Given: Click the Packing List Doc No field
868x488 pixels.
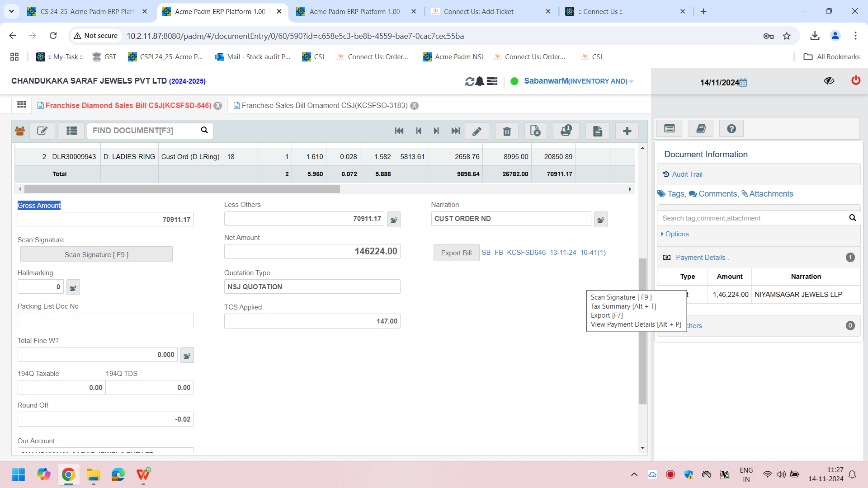Looking at the screenshot, I should tap(105, 320).
